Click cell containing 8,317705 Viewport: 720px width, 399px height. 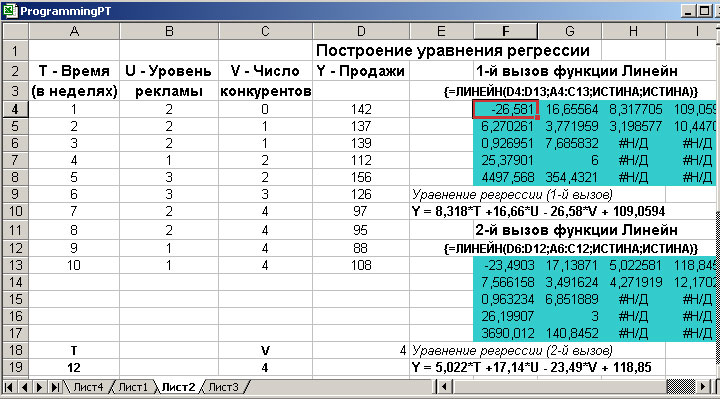click(x=633, y=109)
